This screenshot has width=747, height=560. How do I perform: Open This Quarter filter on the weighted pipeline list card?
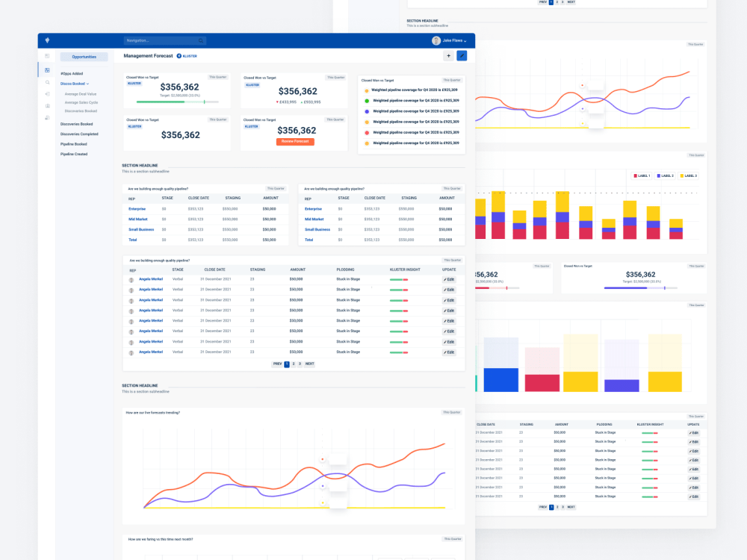pyautogui.click(x=452, y=80)
